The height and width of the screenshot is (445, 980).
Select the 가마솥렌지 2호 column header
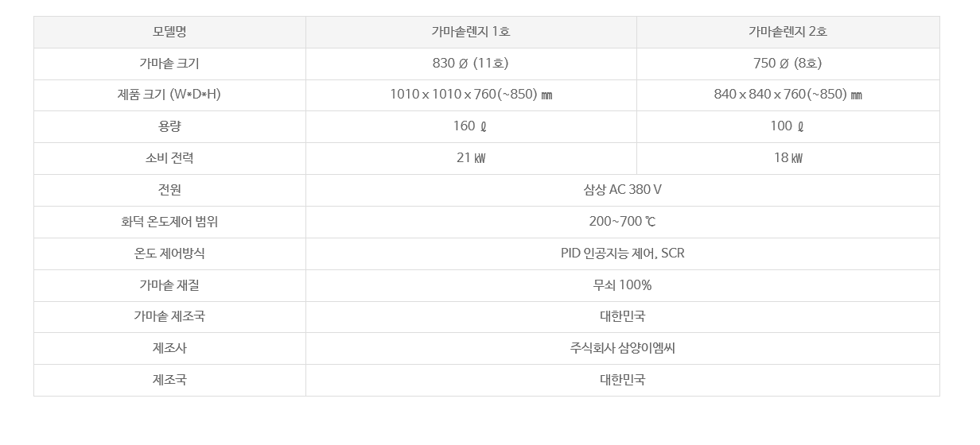[787, 32]
